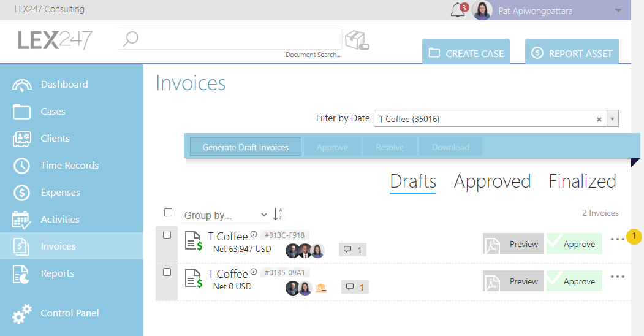644x336 pixels.
Task: Click the Net 63,947 USD amount
Action: click(x=242, y=249)
